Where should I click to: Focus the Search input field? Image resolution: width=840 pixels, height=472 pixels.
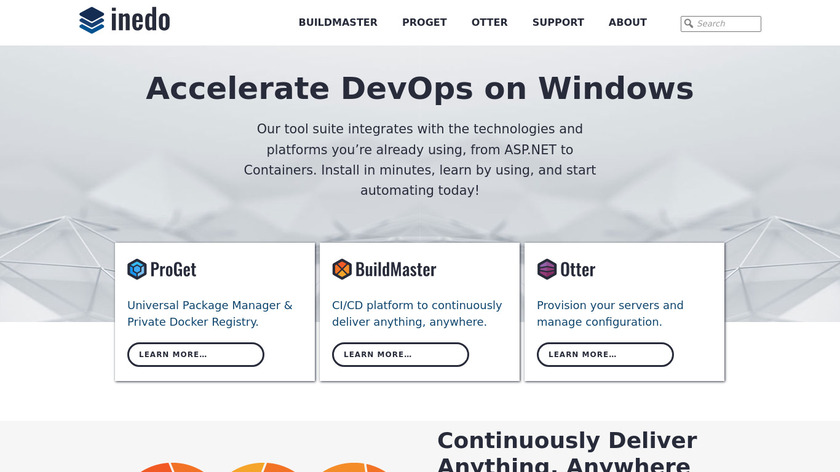click(721, 24)
